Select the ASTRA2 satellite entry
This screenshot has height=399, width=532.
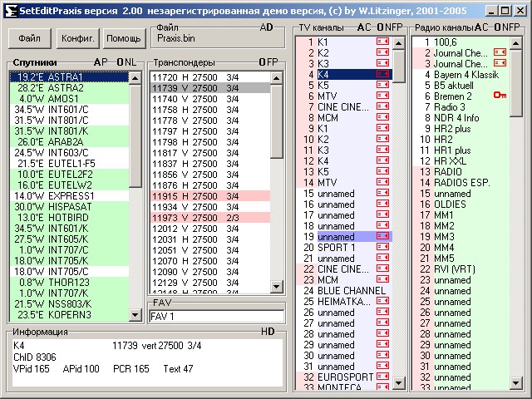[x=58, y=87]
